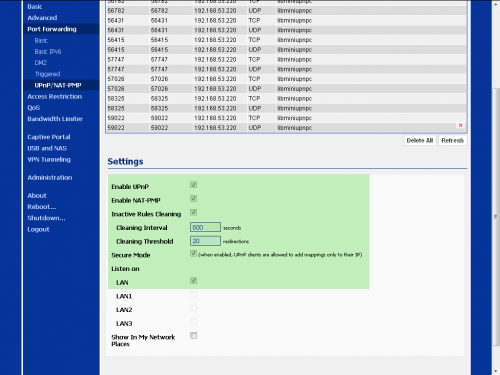500x375 pixels.
Task: Select the 57026 TCP forwarding row
Action: click(x=286, y=79)
